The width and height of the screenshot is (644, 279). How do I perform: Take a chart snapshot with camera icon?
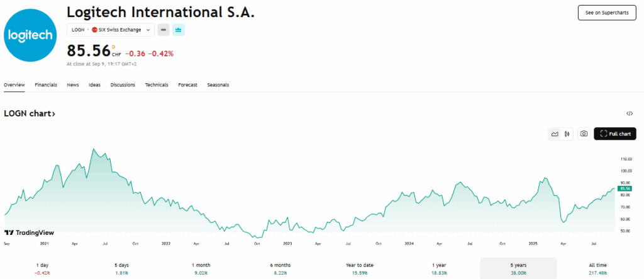point(584,134)
